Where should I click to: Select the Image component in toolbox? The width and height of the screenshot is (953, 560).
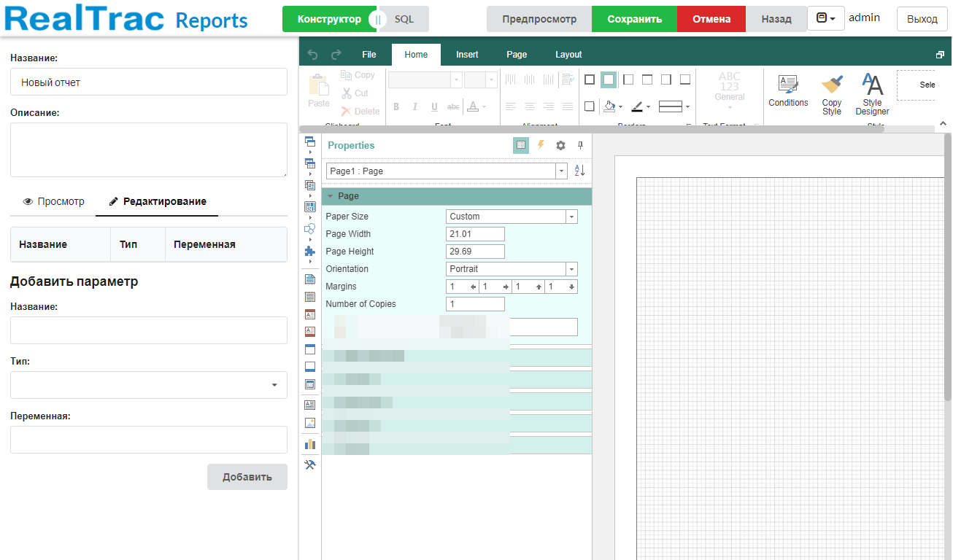pos(310,423)
